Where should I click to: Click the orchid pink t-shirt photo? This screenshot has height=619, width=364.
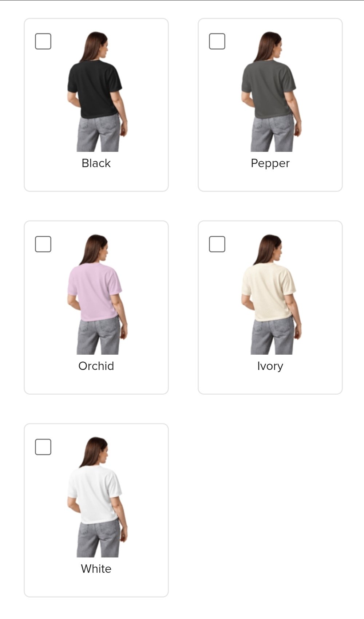97,294
